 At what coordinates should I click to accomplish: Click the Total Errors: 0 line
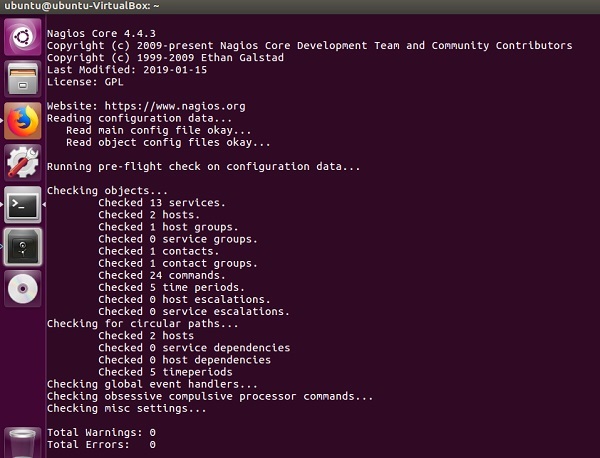101,444
